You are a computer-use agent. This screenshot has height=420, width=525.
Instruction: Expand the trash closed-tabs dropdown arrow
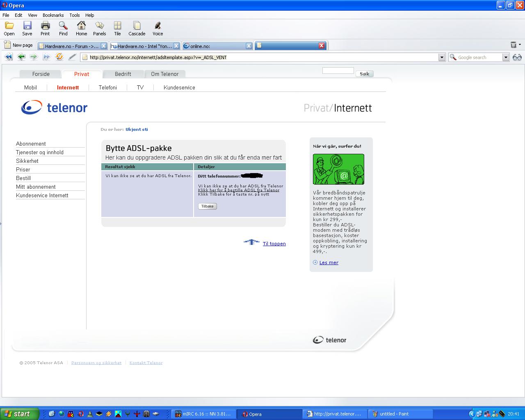click(520, 45)
